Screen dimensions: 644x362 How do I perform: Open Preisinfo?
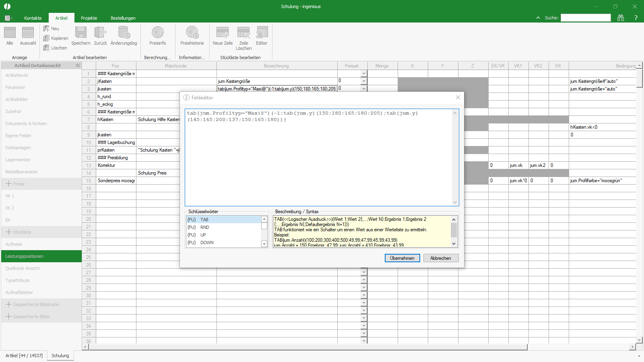tap(158, 36)
